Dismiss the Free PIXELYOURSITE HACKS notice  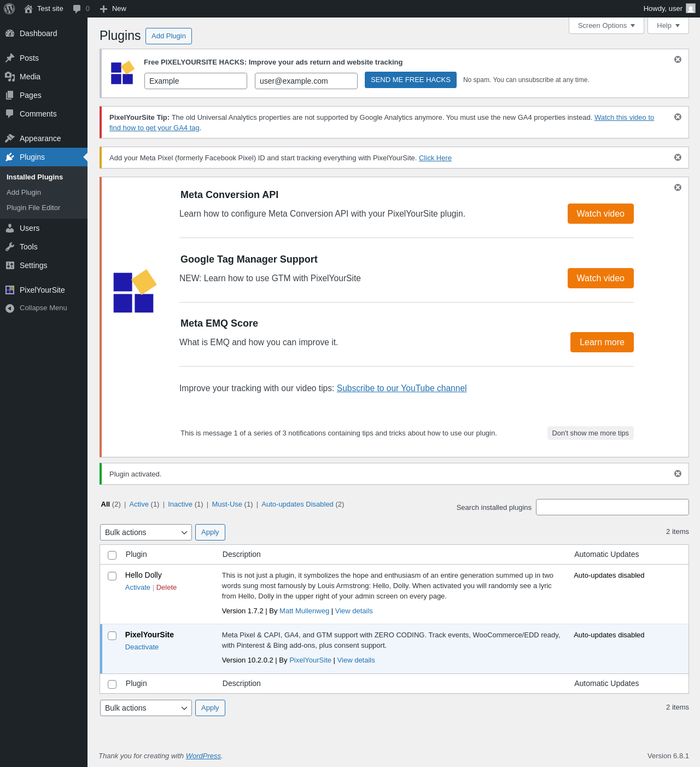click(678, 59)
